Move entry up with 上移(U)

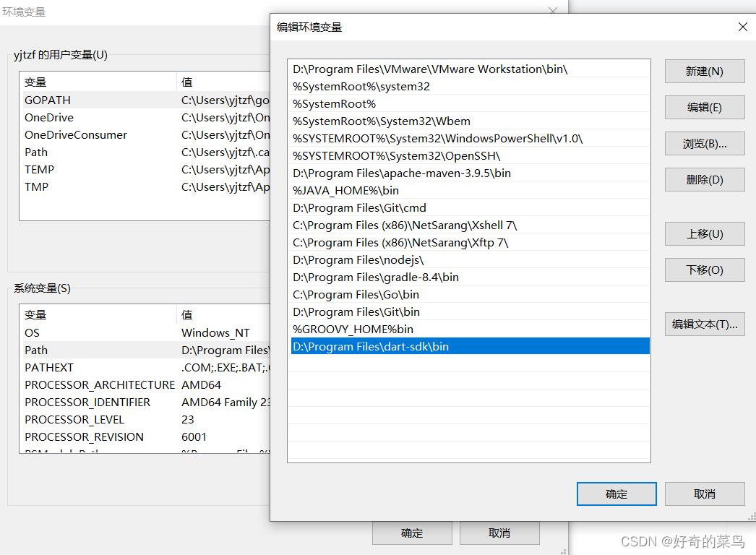(x=704, y=233)
